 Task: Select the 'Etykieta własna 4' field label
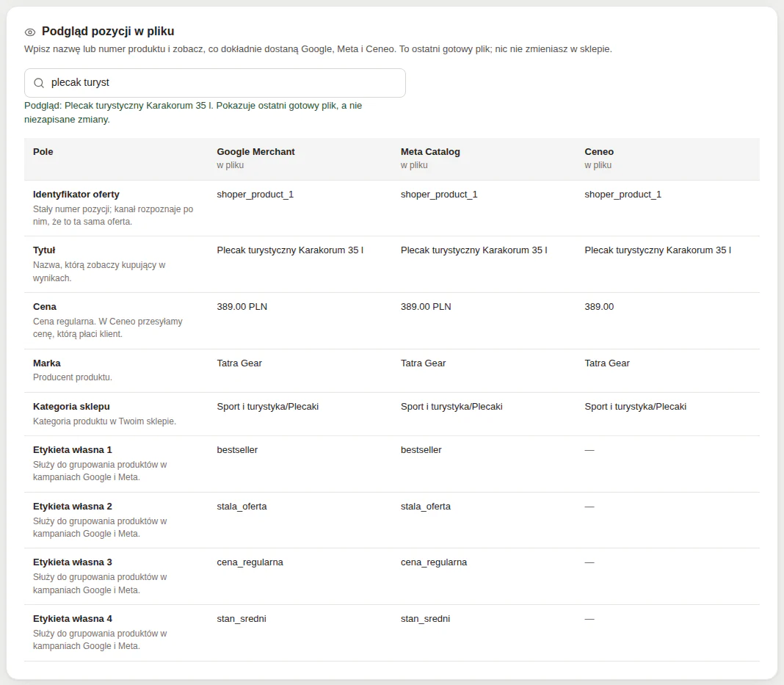coord(73,618)
